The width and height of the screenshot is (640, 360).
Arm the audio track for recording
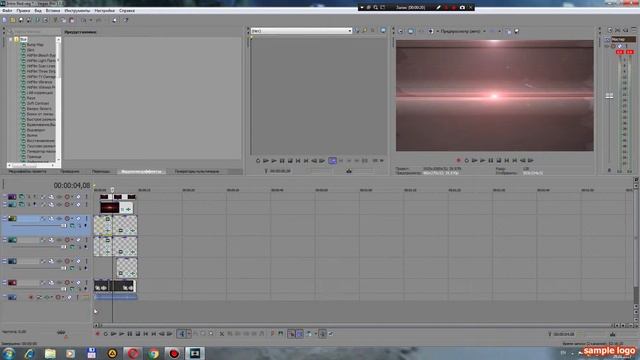(x=31, y=297)
